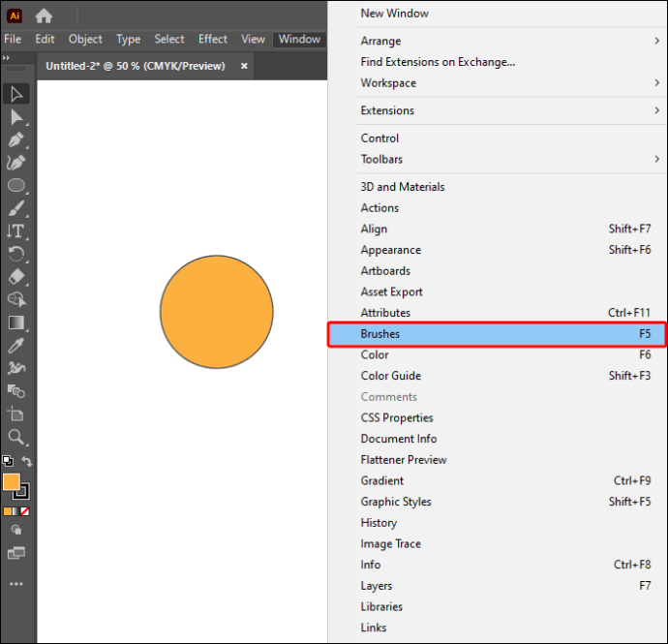
Task: Select the Zoom magnifier tool
Action: click(16, 437)
